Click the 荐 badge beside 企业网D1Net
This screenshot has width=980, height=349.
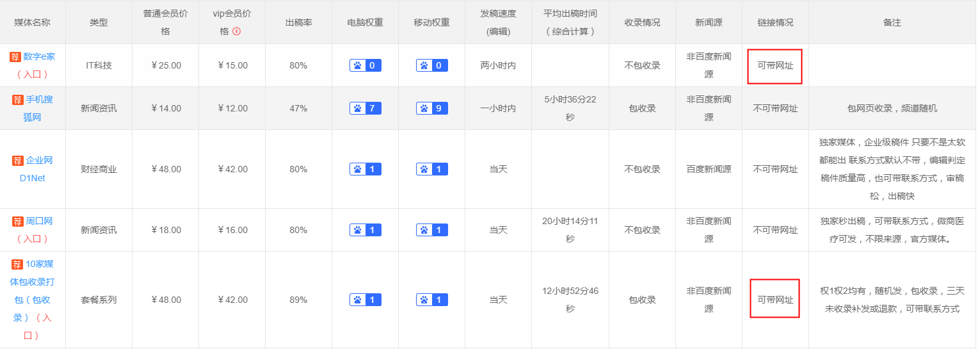(x=18, y=161)
